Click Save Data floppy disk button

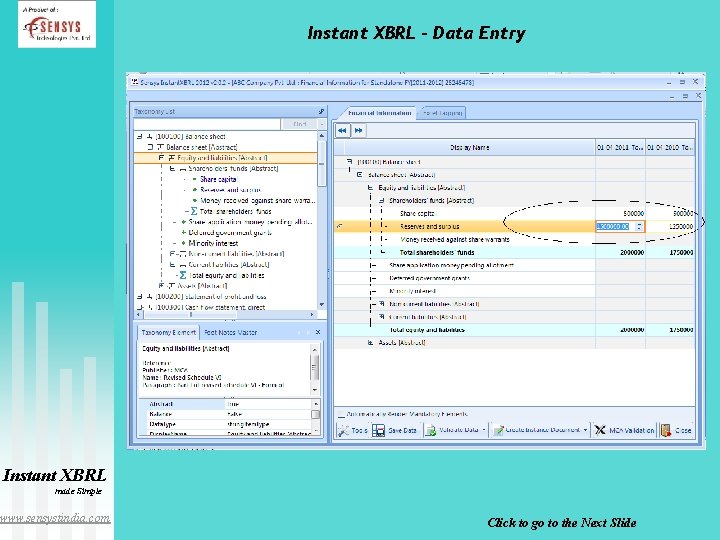tap(394, 430)
